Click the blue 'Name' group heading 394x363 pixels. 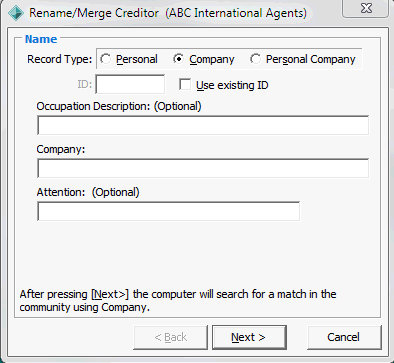click(x=41, y=39)
